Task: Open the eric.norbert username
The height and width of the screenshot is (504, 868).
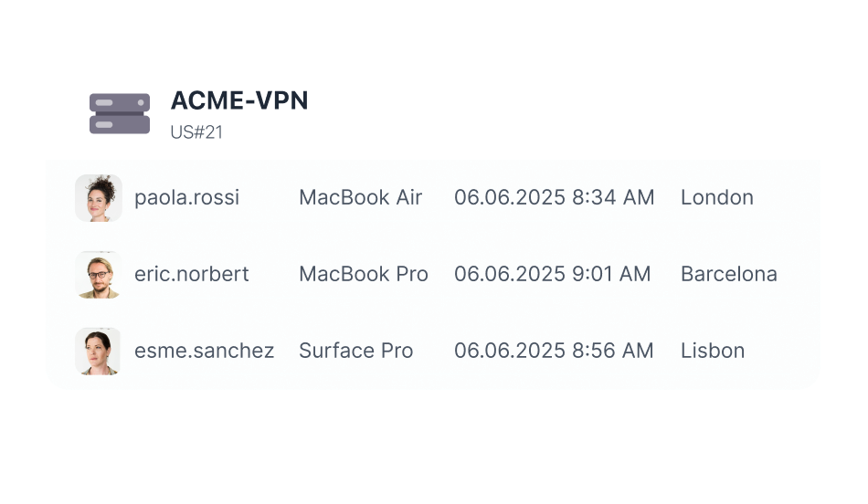Action: coord(191,275)
